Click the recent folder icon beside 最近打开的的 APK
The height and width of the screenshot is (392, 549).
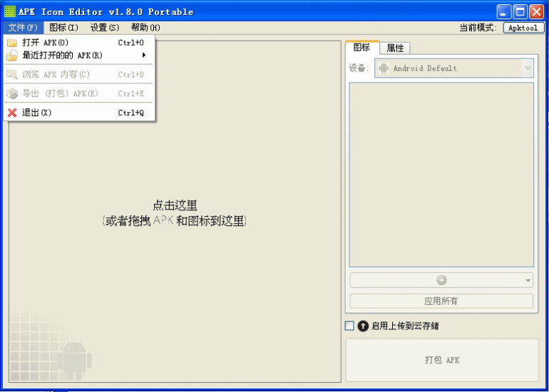[x=12, y=56]
